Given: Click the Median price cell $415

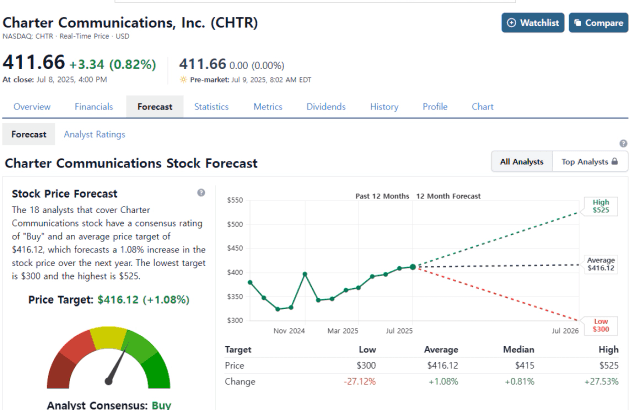Looking at the screenshot, I should [524, 366].
